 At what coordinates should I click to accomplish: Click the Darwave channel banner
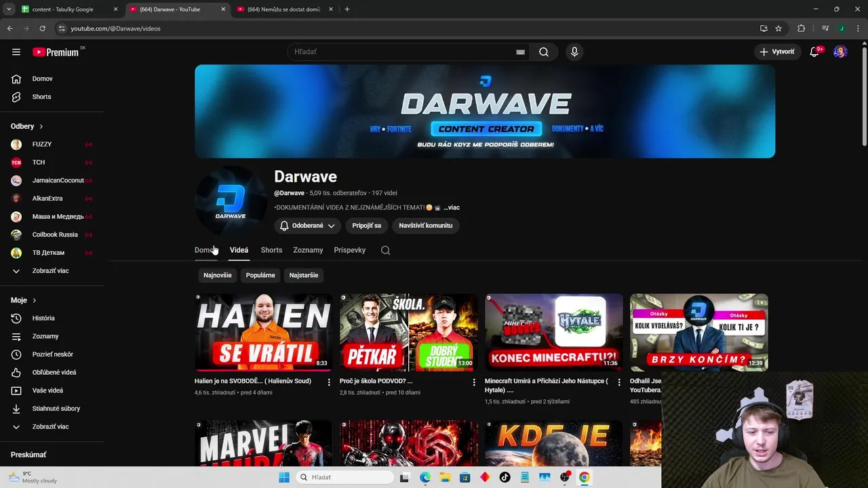[485, 111]
